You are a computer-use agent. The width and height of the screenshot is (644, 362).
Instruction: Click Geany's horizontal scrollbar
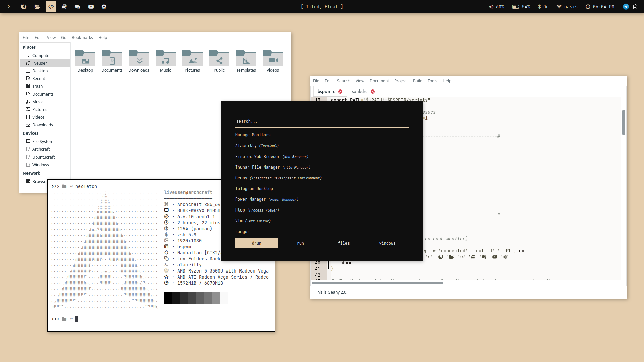click(x=377, y=283)
